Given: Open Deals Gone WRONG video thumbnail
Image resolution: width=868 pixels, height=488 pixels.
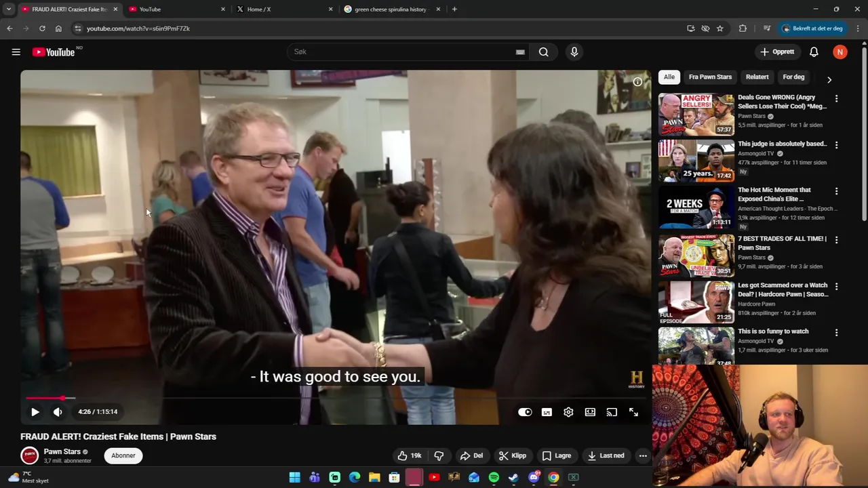Looking at the screenshot, I should 696,115.
